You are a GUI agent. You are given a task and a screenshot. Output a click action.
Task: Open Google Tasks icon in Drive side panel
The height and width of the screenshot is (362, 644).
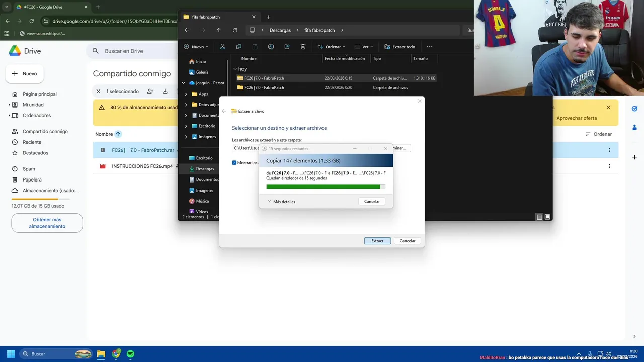point(634,109)
